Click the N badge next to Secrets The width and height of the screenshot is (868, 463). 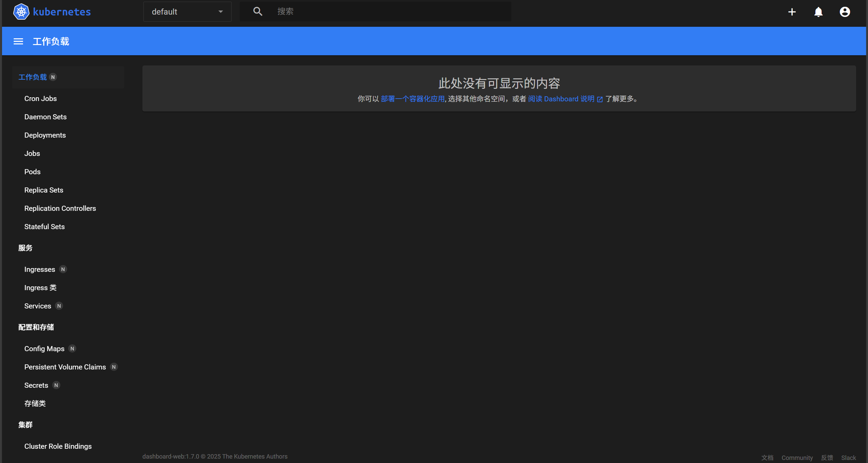pos(56,385)
